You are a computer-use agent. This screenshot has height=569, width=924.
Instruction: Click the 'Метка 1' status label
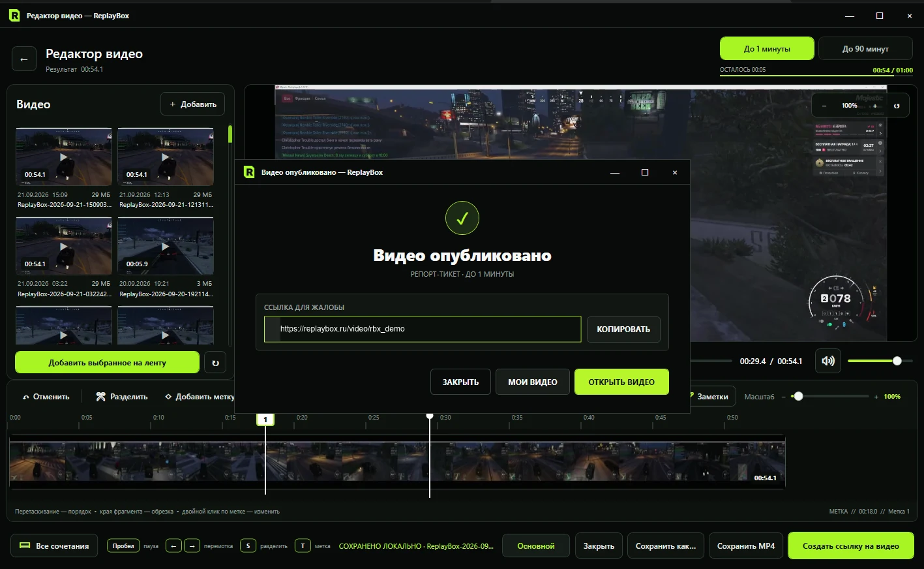[899, 512]
